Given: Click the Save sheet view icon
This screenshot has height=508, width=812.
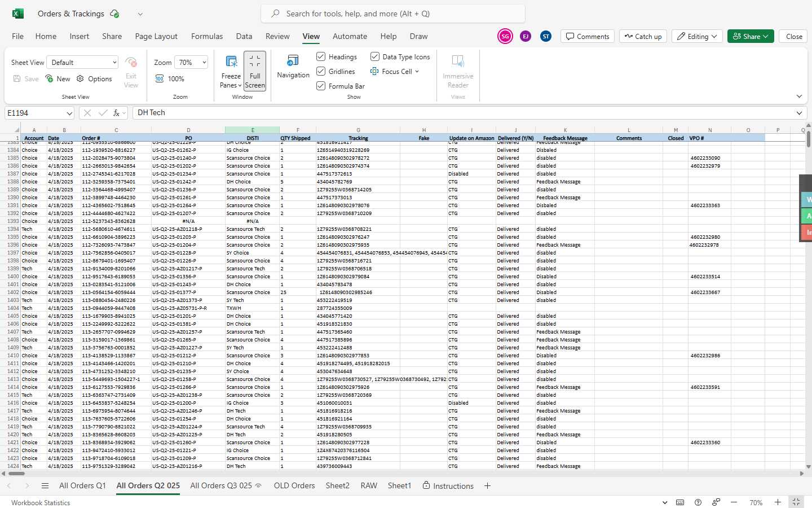Looking at the screenshot, I should coord(17,79).
